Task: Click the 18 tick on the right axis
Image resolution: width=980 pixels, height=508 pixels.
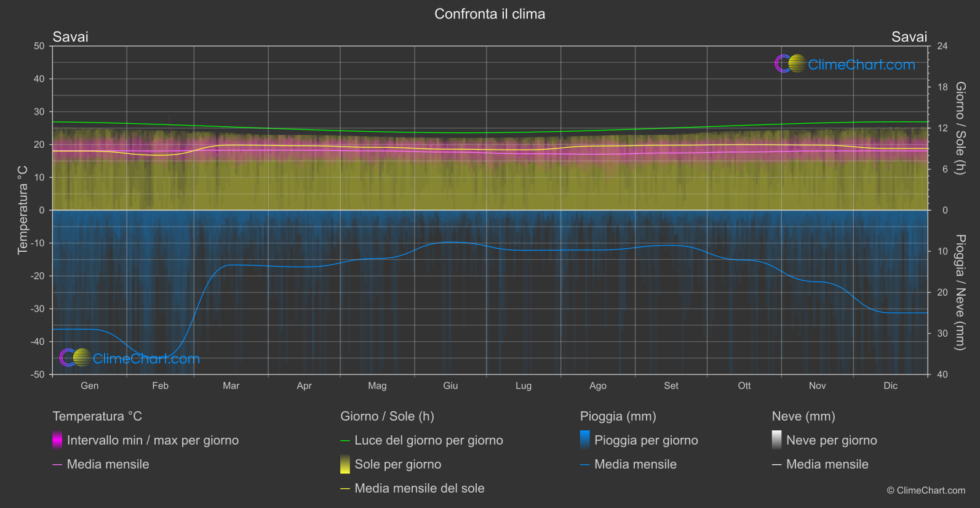Action: (x=942, y=87)
